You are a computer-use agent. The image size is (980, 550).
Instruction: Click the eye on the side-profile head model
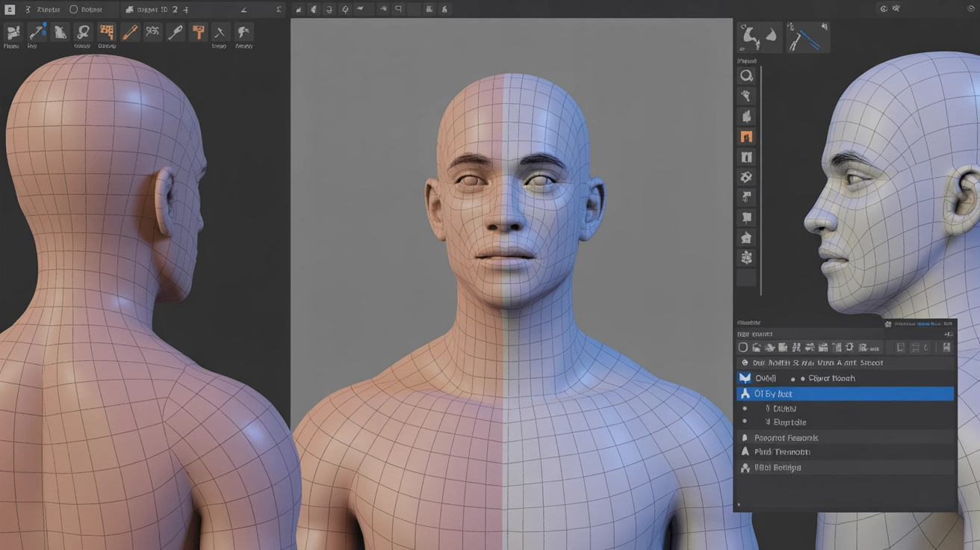point(856,179)
